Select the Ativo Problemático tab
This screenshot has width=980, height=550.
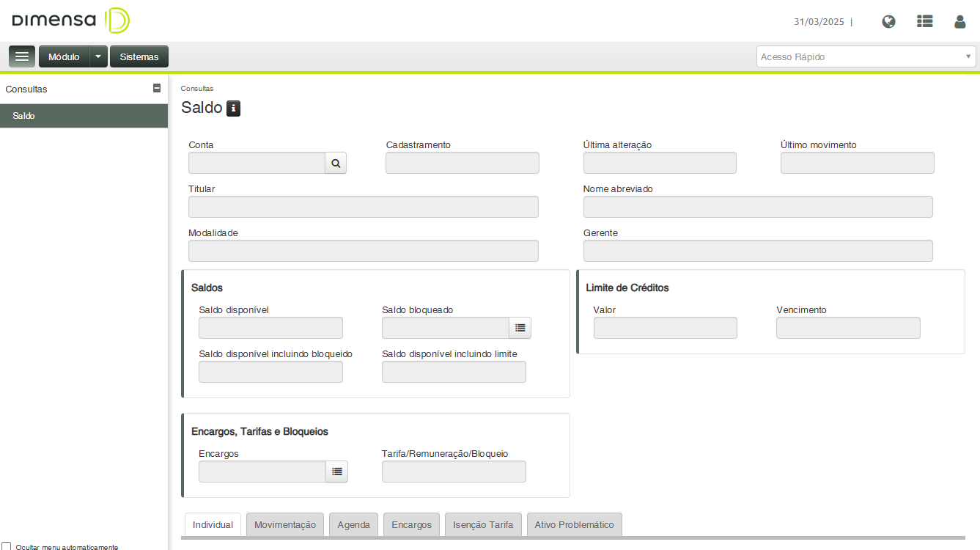coord(574,525)
